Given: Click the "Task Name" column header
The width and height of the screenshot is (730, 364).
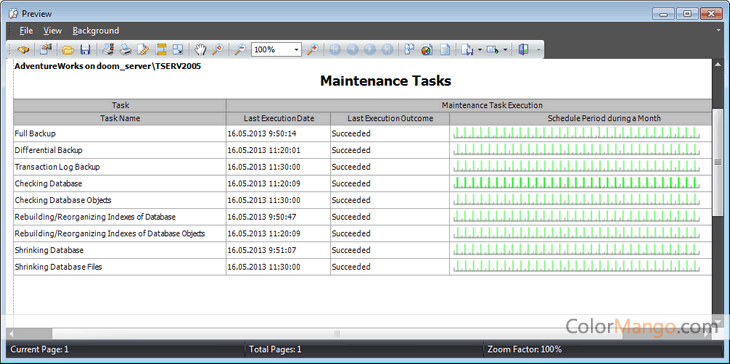Looking at the screenshot, I should pyautogui.click(x=120, y=119).
